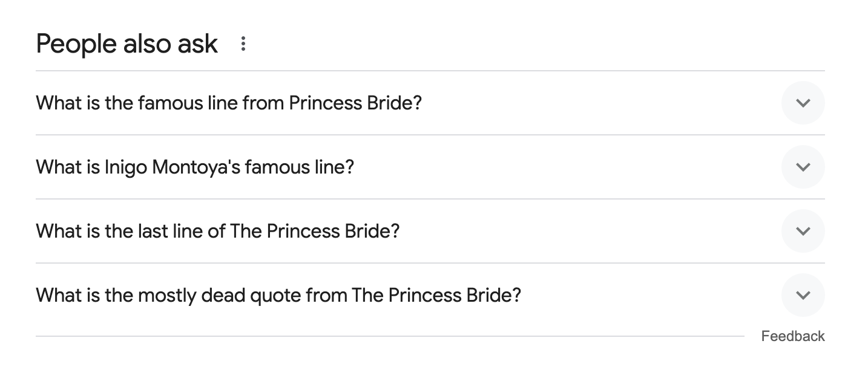Send Feedback on People also ask
The height and width of the screenshot is (387, 868).
click(x=792, y=336)
